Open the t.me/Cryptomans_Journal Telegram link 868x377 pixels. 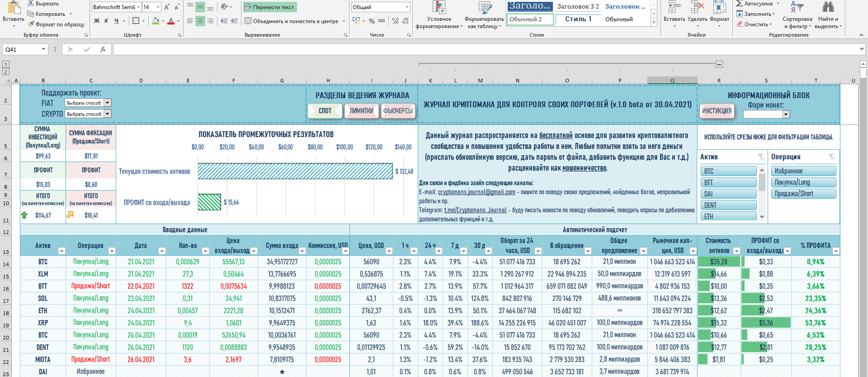[x=476, y=210]
